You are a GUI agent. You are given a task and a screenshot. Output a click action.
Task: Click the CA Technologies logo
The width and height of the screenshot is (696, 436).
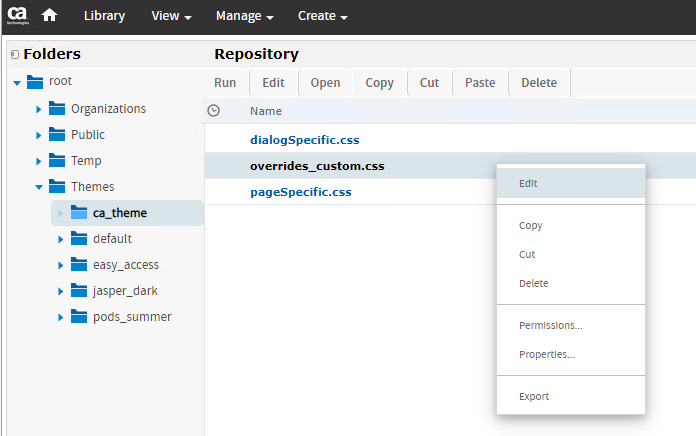pos(18,16)
